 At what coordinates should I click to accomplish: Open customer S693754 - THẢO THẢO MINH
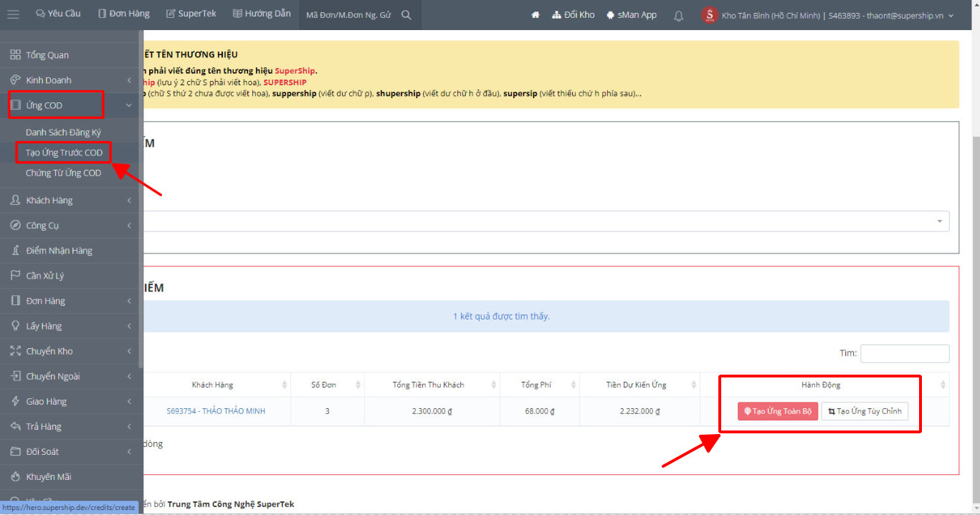pos(216,411)
